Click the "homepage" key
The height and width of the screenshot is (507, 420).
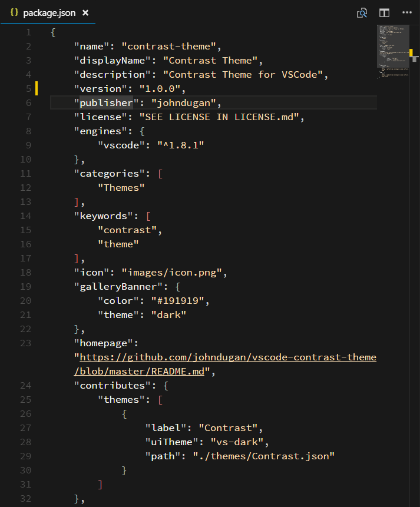(x=104, y=343)
